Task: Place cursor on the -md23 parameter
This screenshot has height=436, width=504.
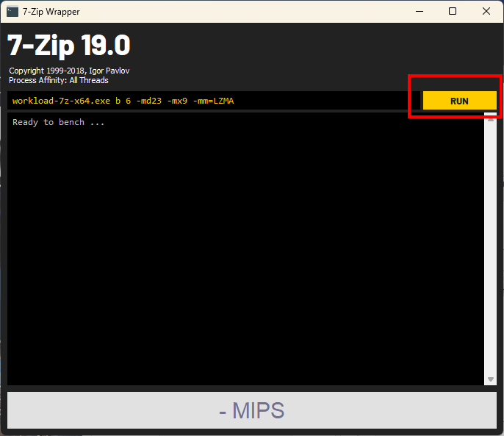Action: coord(149,101)
